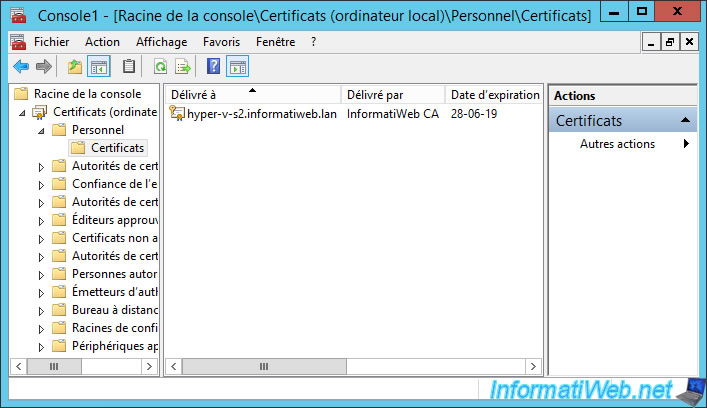Click certificate list scrollbar right arrow

pyautogui.click(x=533, y=367)
